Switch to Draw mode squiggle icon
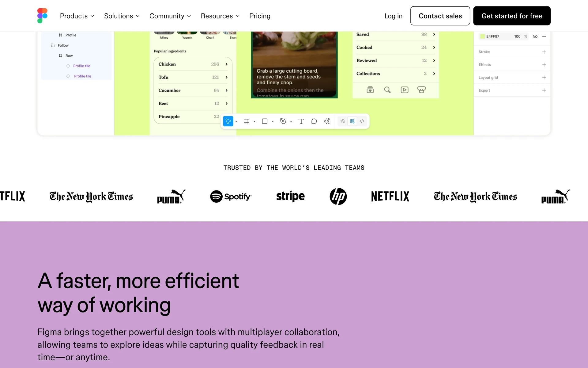588x368 pixels. 343,121
